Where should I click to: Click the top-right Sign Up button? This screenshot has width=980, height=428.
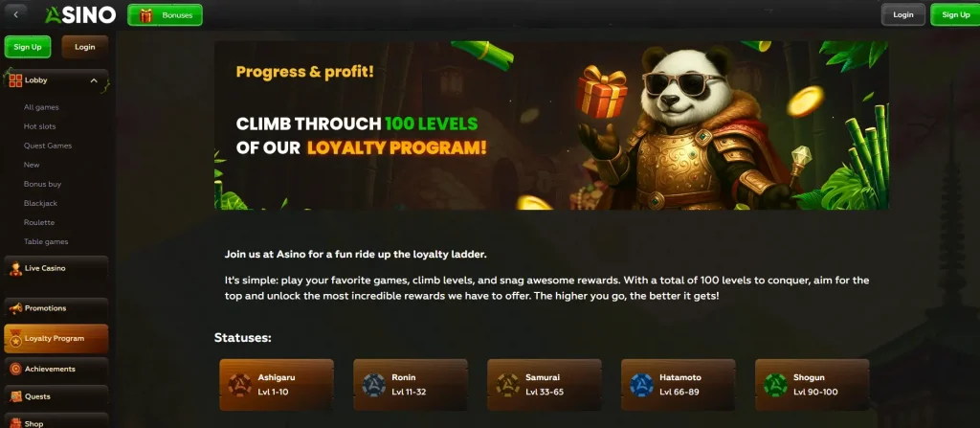(955, 15)
